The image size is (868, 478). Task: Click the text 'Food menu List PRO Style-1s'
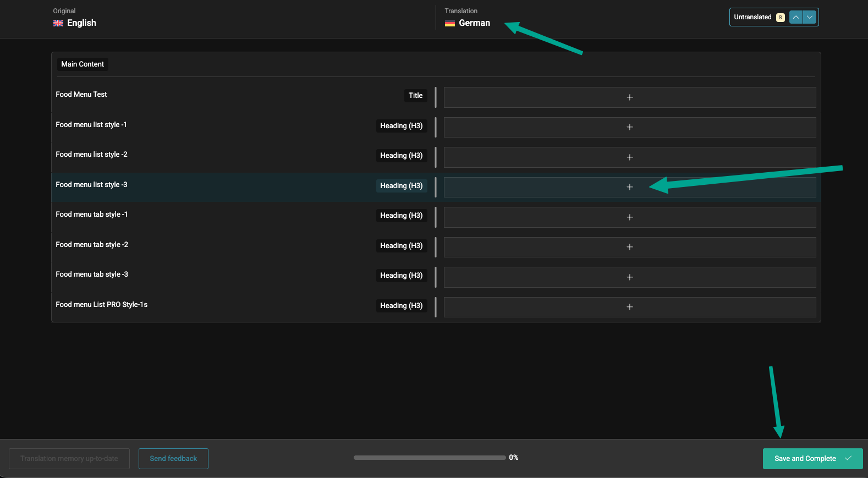[x=102, y=305]
